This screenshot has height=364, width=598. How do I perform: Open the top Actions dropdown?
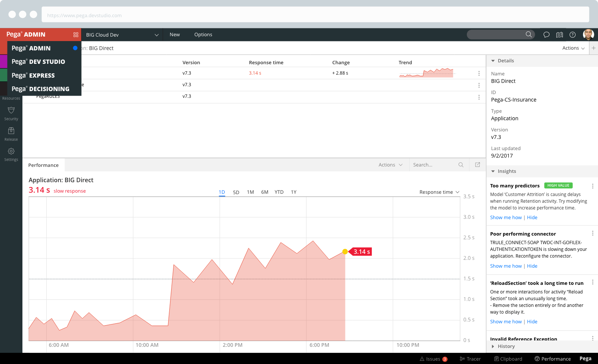pos(573,48)
